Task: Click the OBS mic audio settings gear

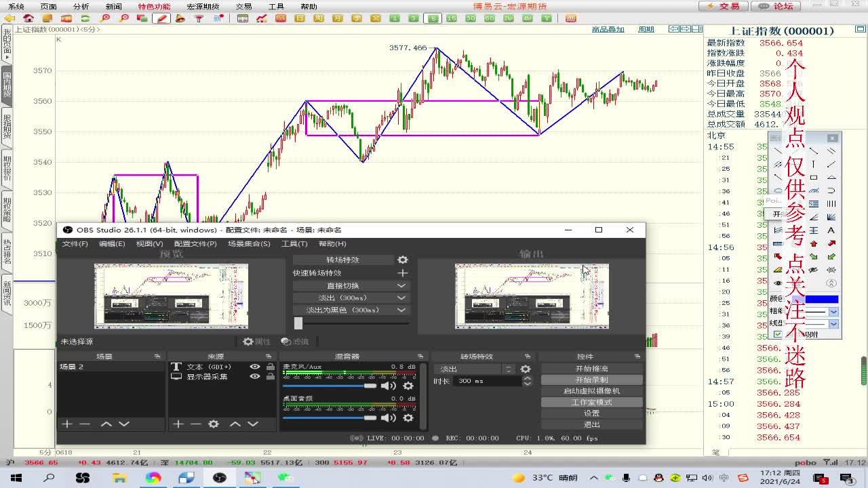Action: pyautogui.click(x=408, y=386)
